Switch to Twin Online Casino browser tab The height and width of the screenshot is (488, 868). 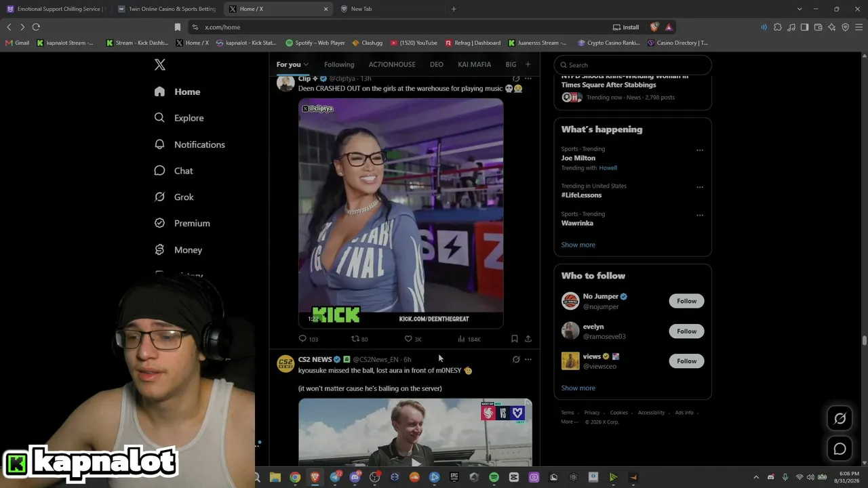point(166,9)
